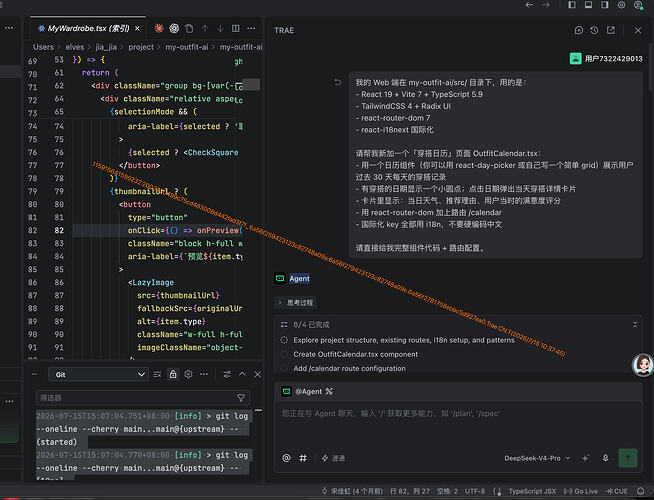Start voice input with microphone
654x500 pixels.
[x=605, y=458]
